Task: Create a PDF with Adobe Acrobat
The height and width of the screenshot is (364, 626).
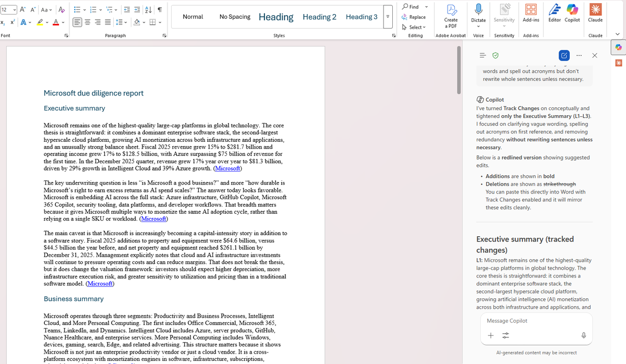Action: [451, 16]
